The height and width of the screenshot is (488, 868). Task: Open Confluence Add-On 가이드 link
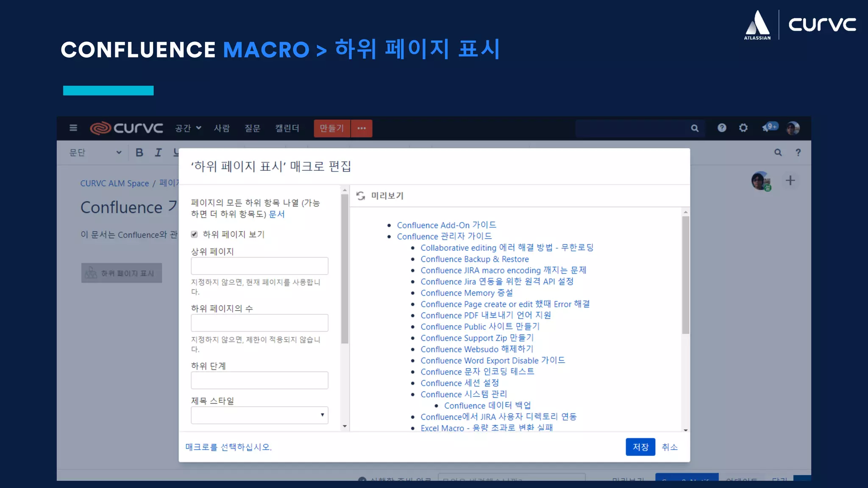tap(446, 225)
